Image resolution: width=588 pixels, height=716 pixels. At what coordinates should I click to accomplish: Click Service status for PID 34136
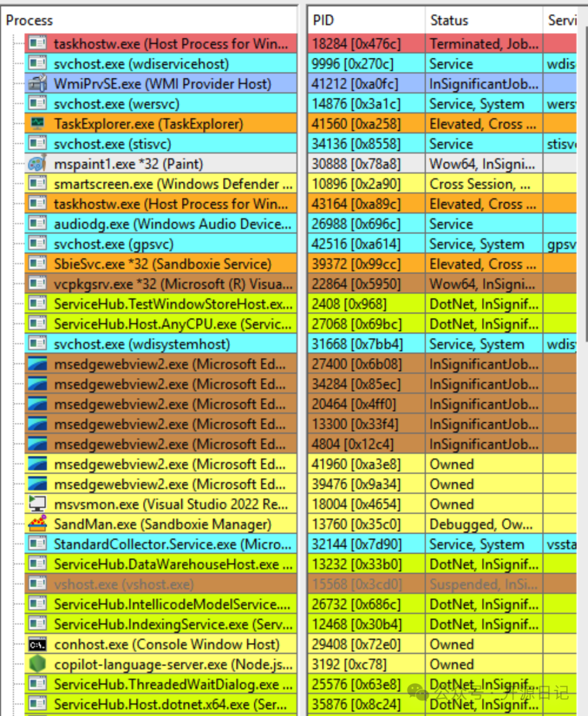(483, 143)
